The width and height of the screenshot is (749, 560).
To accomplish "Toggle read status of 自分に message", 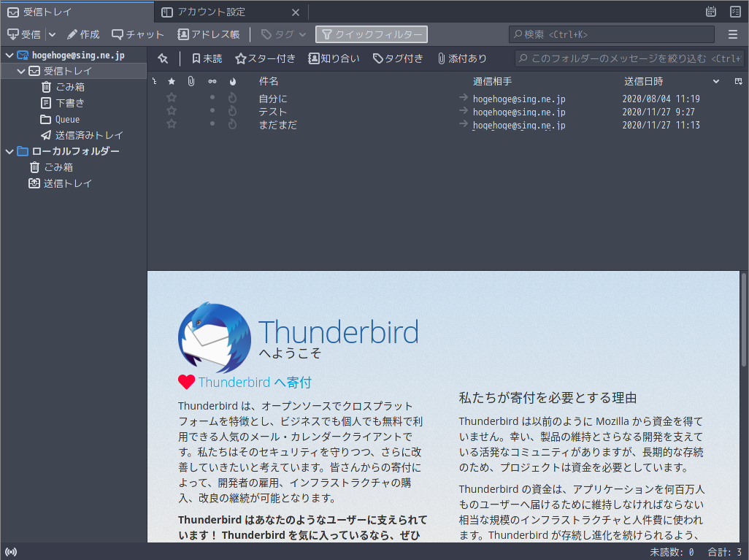I will coord(212,98).
